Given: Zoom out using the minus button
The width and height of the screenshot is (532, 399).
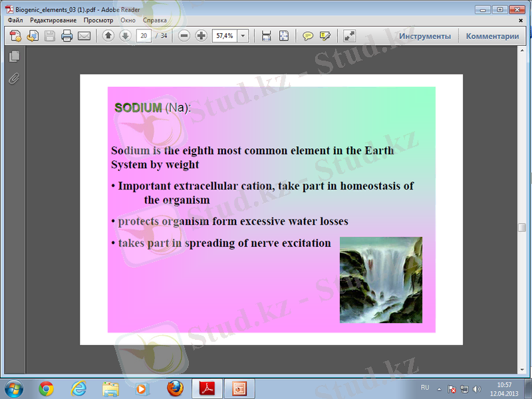Looking at the screenshot, I should pyautogui.click(x=184, y=36).
